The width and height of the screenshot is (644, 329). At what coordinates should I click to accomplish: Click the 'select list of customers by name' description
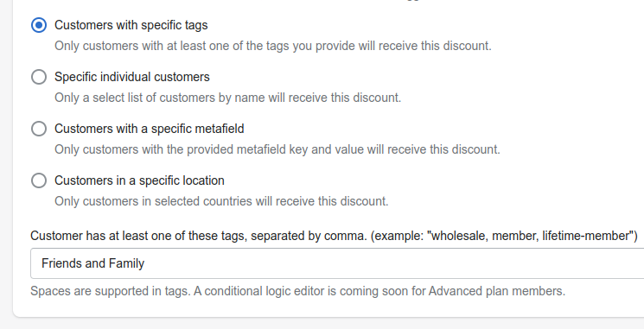coord(227,98)
